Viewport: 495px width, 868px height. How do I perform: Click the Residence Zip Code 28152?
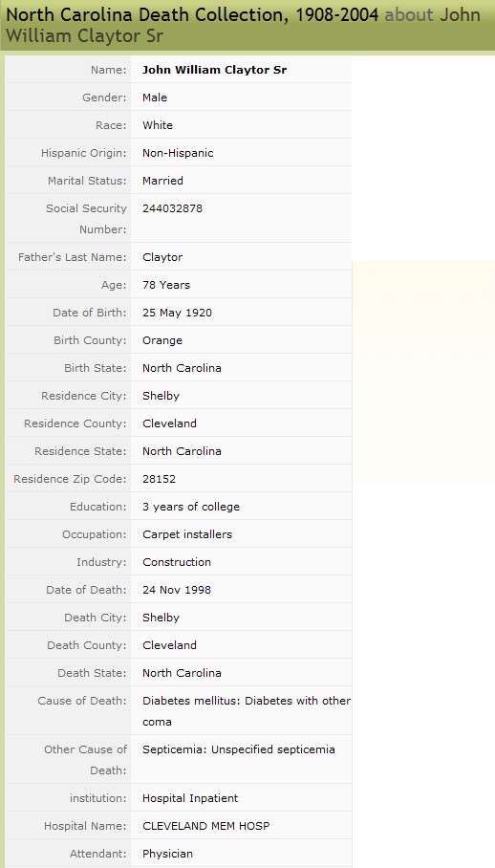160,479
